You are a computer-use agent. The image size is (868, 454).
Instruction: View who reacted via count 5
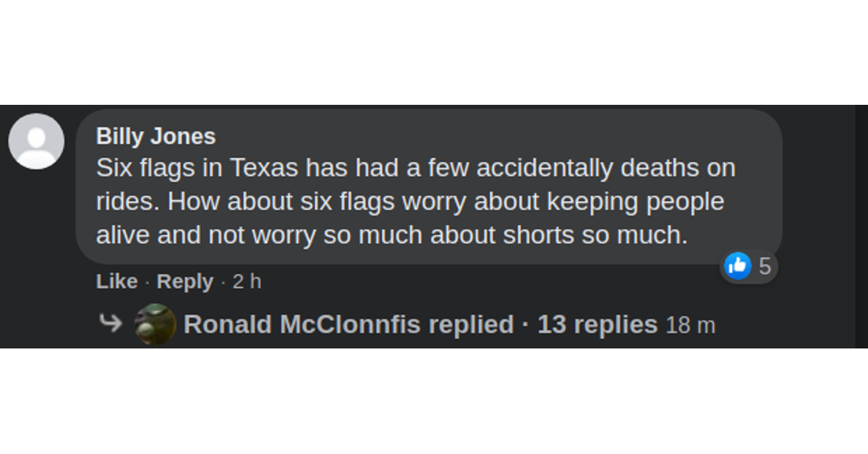(x=765, y=267)
